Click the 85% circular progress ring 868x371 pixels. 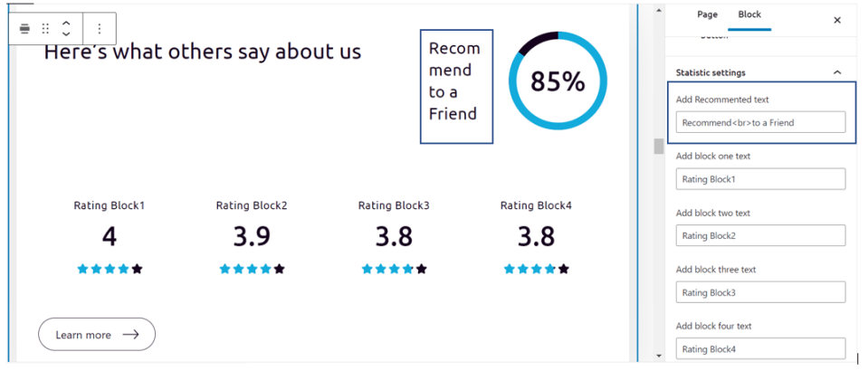coord(558,82)
